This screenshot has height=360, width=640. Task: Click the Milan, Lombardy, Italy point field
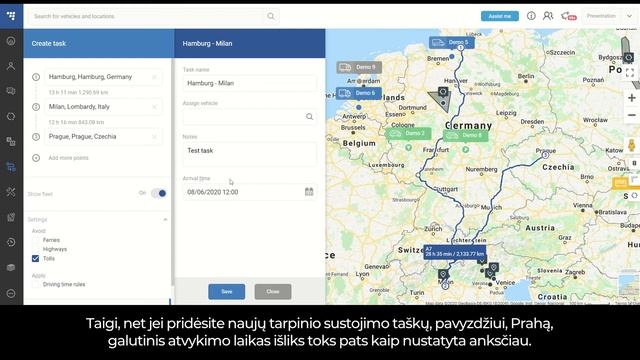click(103, 107)
